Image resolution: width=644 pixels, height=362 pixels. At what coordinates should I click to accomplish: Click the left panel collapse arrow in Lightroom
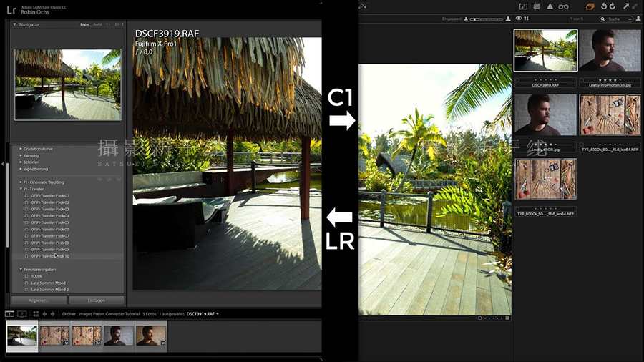coord(2,164)
